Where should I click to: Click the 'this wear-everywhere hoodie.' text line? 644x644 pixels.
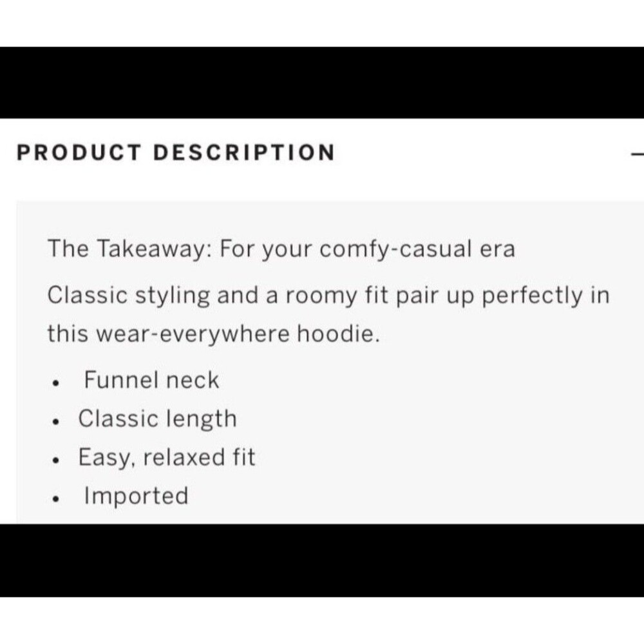212,334
